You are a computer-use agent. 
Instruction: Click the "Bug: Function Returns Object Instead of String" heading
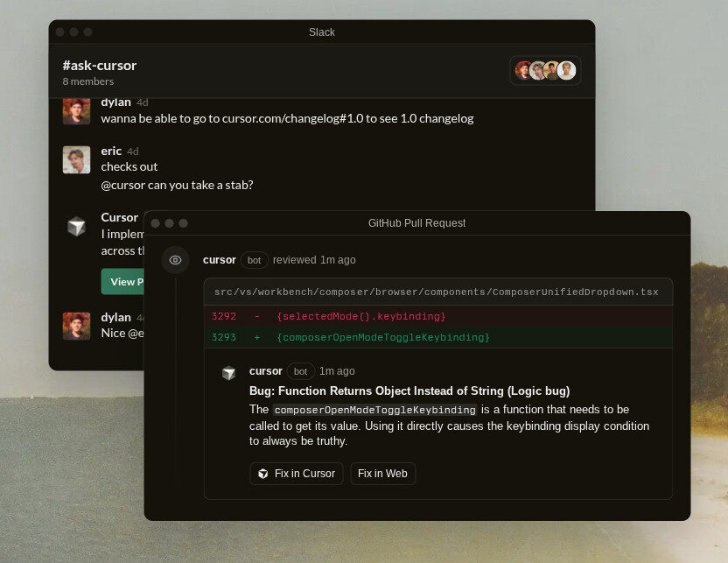[409, 391]
